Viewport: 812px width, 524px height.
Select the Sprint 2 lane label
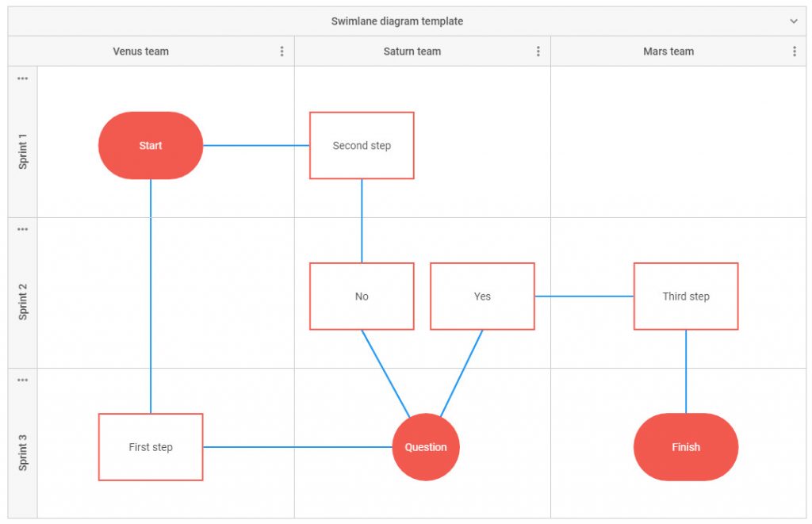(22, 296)
